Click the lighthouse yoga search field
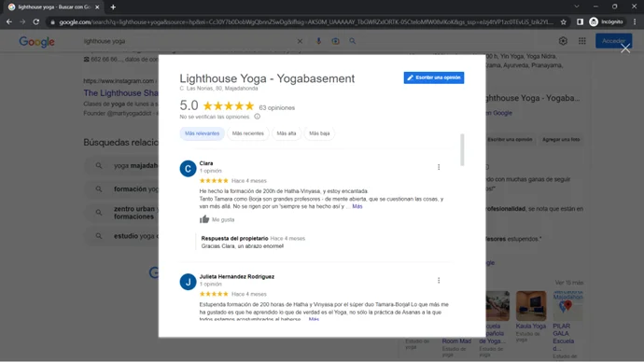The height and width of the screenshot is (362, 644). tap(189, 41)
